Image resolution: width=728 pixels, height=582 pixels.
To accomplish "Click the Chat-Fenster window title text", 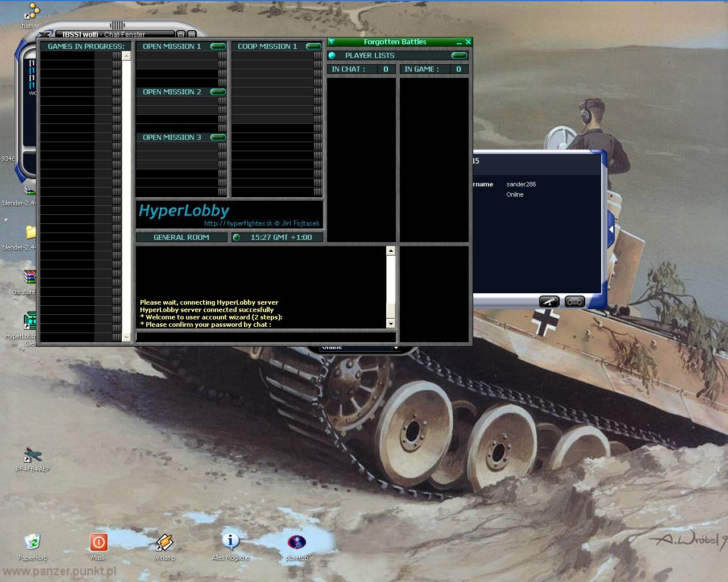I will click(104, 35).
